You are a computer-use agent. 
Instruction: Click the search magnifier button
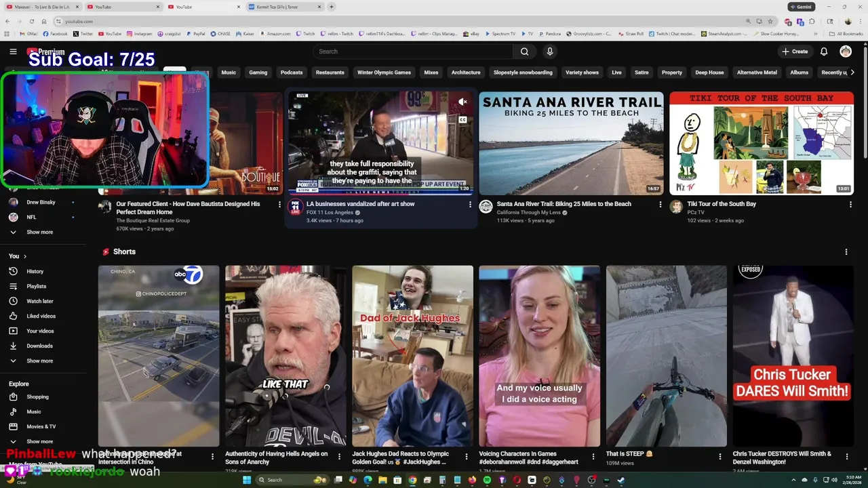pos(524,52)
